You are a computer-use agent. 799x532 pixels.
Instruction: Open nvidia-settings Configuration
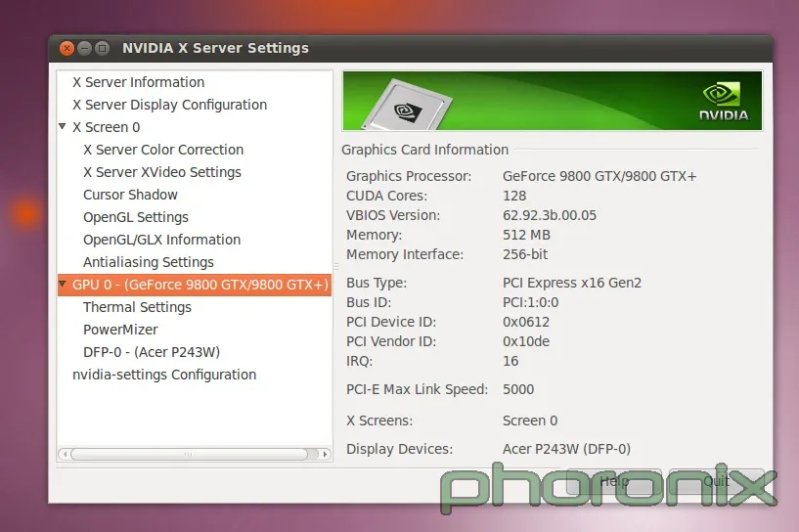[x=164, y=375]
